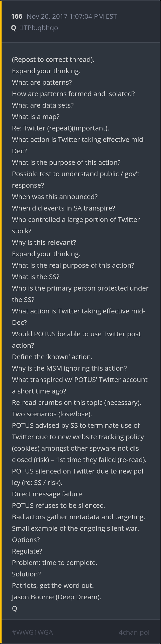Click the 4chan pol source label

point(134,632)
